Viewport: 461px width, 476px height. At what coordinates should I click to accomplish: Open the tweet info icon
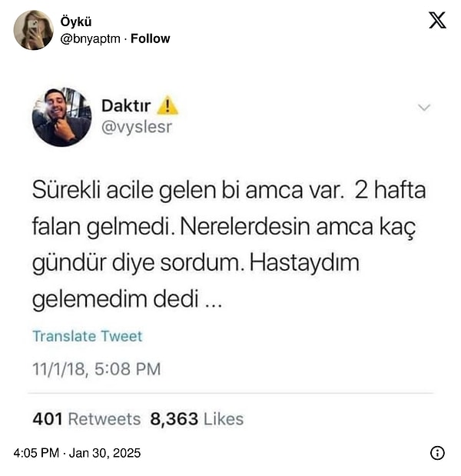tap(437, 453)
